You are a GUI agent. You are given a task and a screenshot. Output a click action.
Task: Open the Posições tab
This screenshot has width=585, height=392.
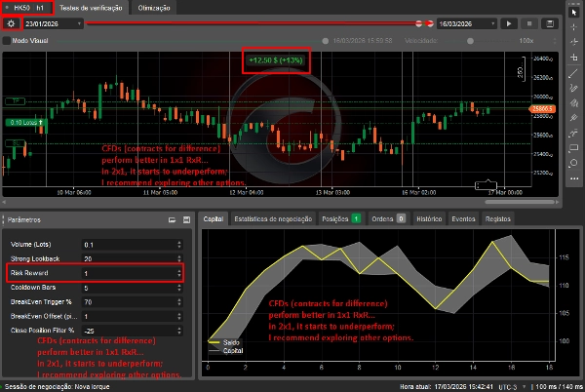coord(335,219)
